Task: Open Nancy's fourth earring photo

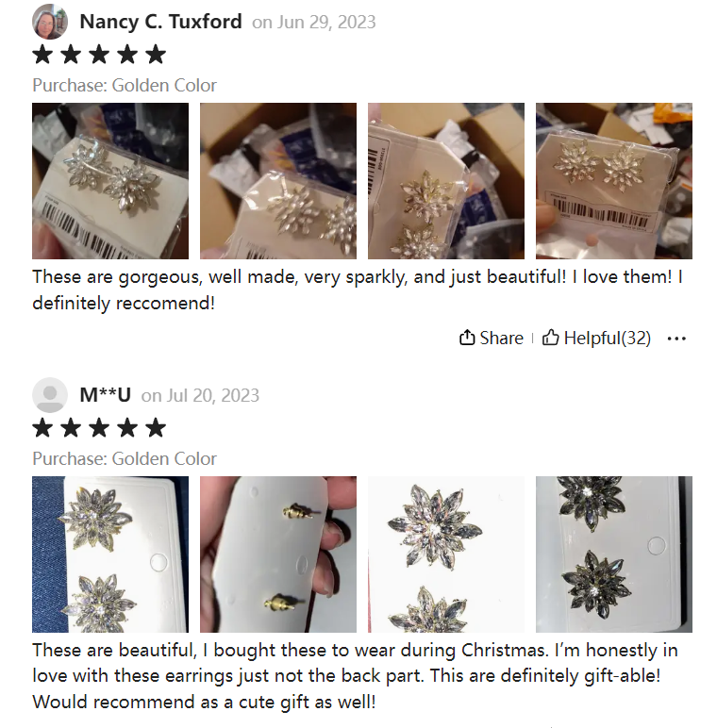Action: pos(614,181)
